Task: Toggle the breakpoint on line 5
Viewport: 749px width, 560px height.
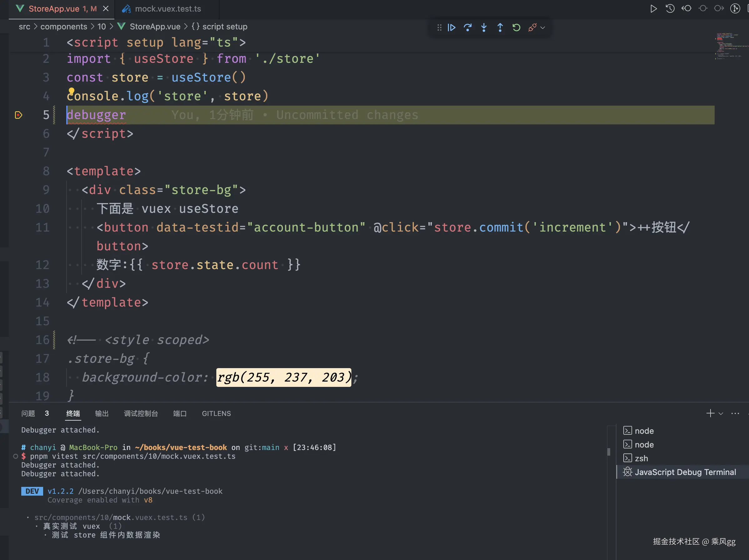Action: pos(19,115)
